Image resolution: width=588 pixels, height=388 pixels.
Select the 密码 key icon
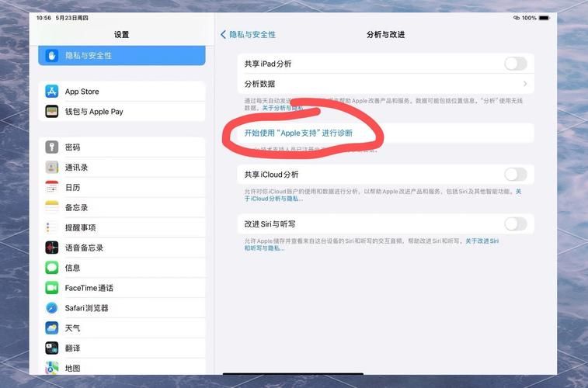point(52,147)
